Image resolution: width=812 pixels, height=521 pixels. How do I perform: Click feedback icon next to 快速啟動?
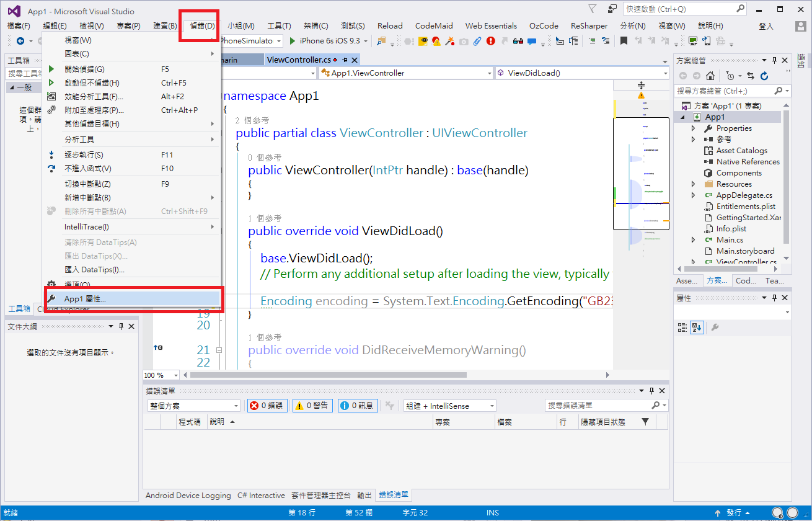coord(612,9)
